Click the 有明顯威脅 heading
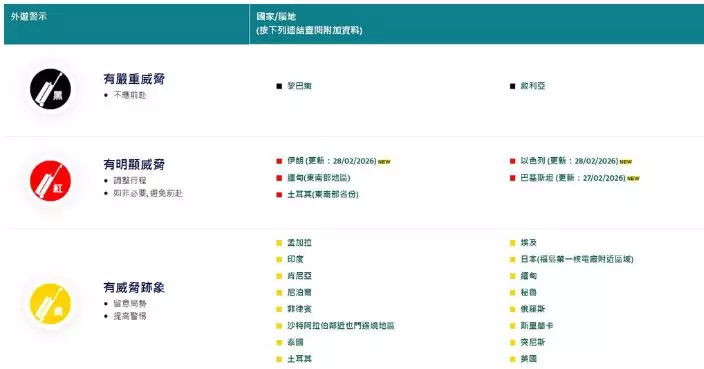This screenshot has height=369, width=704. (x=134, y=164)
